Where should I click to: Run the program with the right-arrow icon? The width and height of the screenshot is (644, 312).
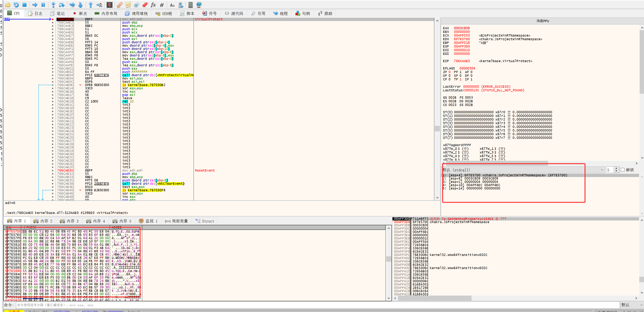tap(35, 5)
